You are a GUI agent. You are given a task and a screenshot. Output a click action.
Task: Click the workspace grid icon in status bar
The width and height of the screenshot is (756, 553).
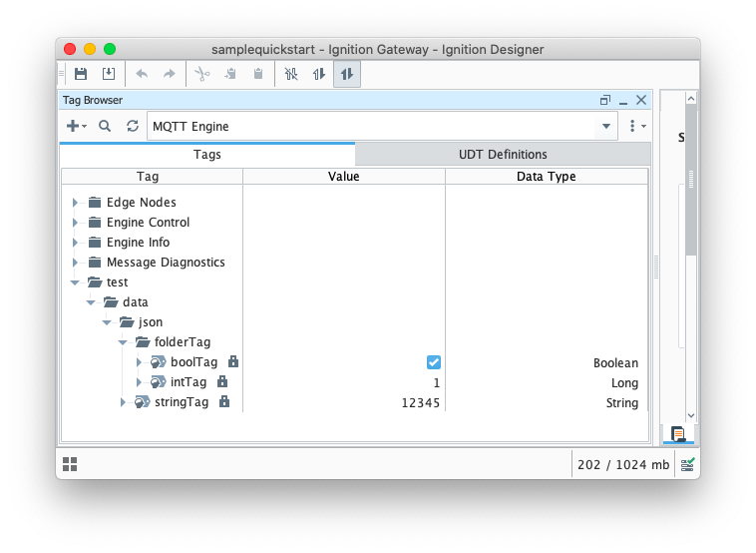pyautogui.click(x=70, y=464)
